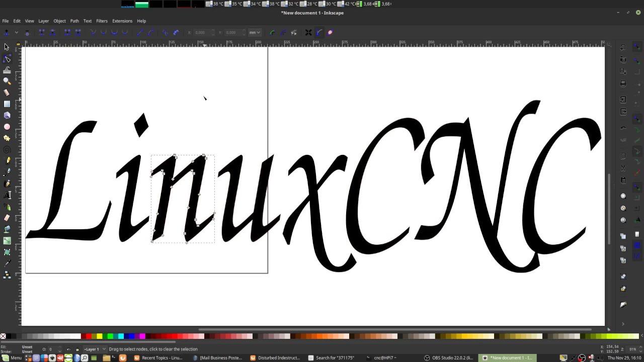644x362 pixels.
Task: Select the Ellipse circle tool
Action: point(7,127)
